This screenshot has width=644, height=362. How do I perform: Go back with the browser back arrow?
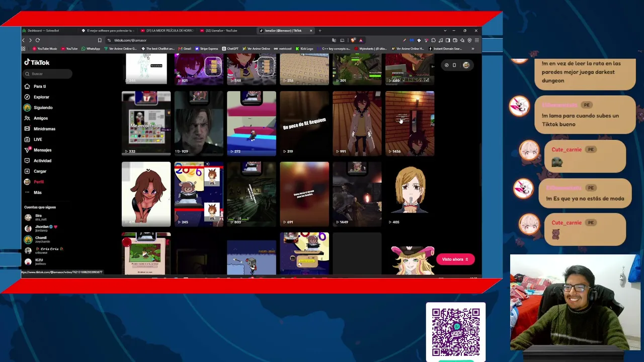click(23, 40)
